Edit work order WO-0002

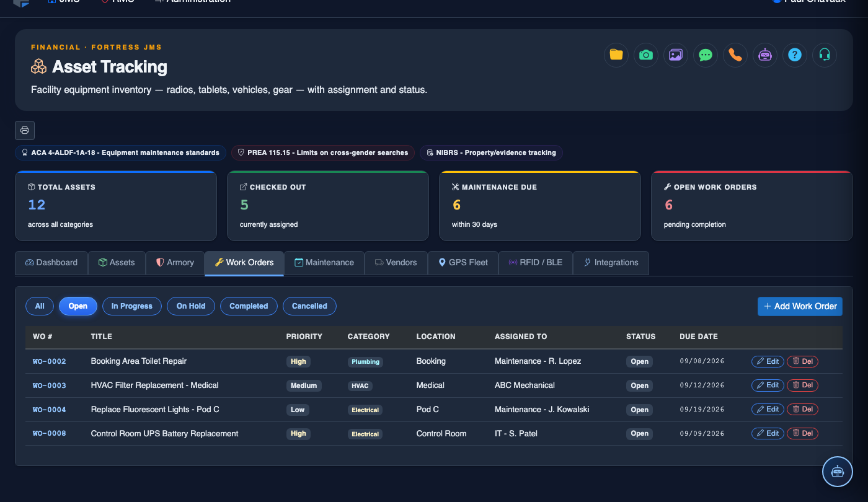768,361
